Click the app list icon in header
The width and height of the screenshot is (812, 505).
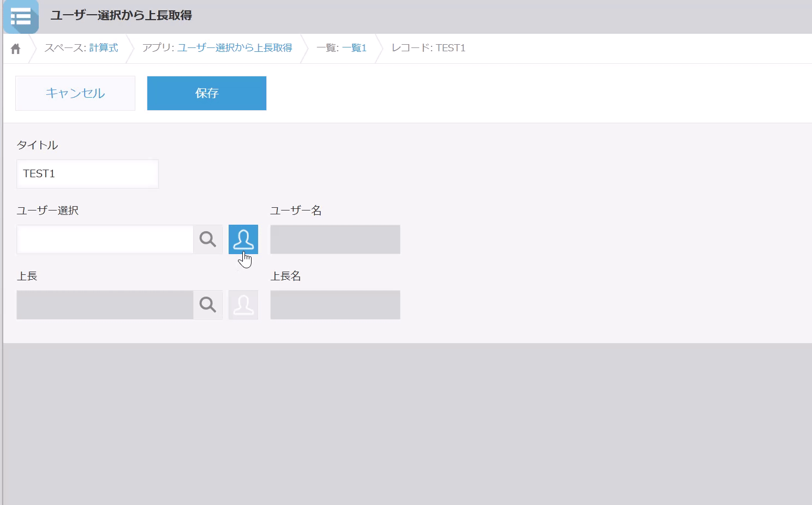21,17
